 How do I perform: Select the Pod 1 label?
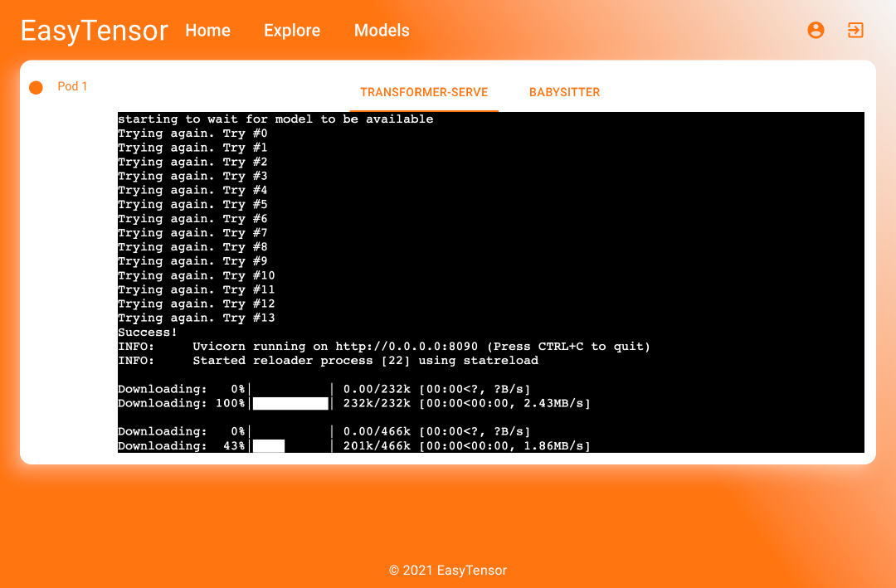coord(72,86)
